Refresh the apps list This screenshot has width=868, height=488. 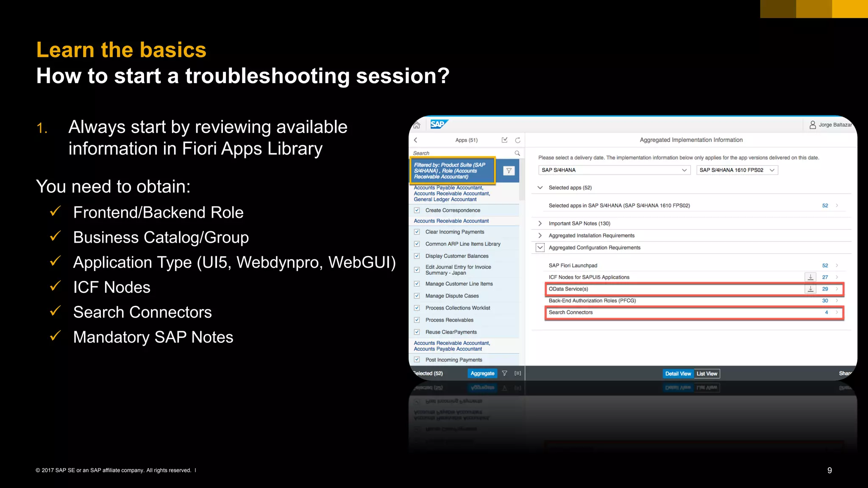point(517,140)
